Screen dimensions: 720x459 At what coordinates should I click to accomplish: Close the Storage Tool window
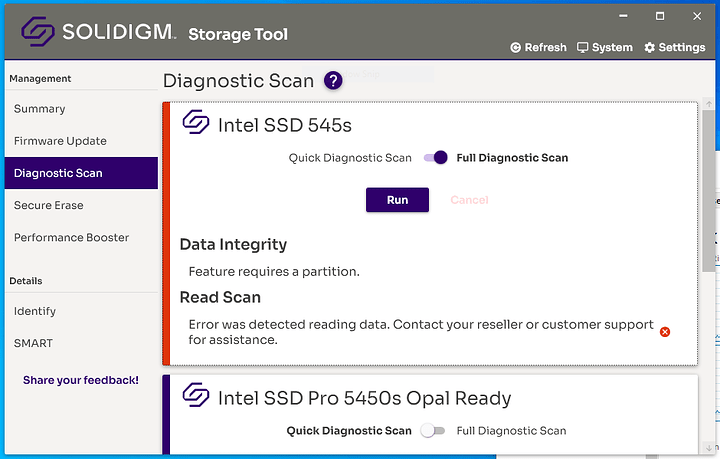[697, 16]
